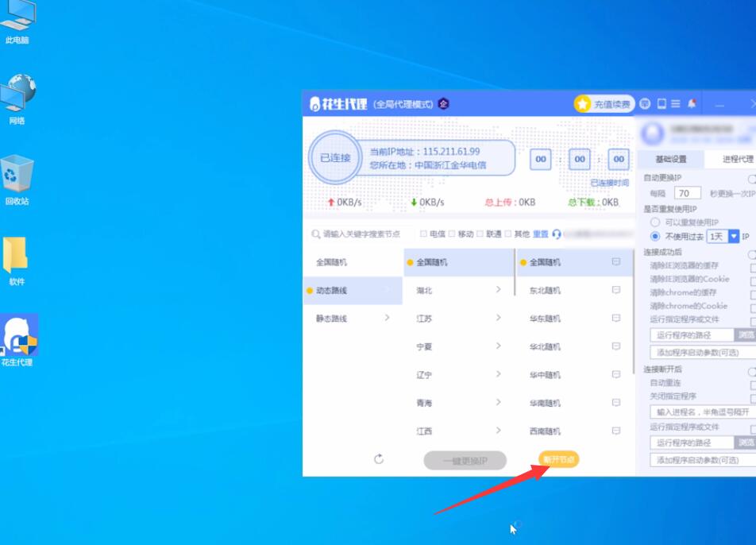Tick the 电信 filter checkbox
This screenshot has width=756, height=545.
(x=423, y=234)
